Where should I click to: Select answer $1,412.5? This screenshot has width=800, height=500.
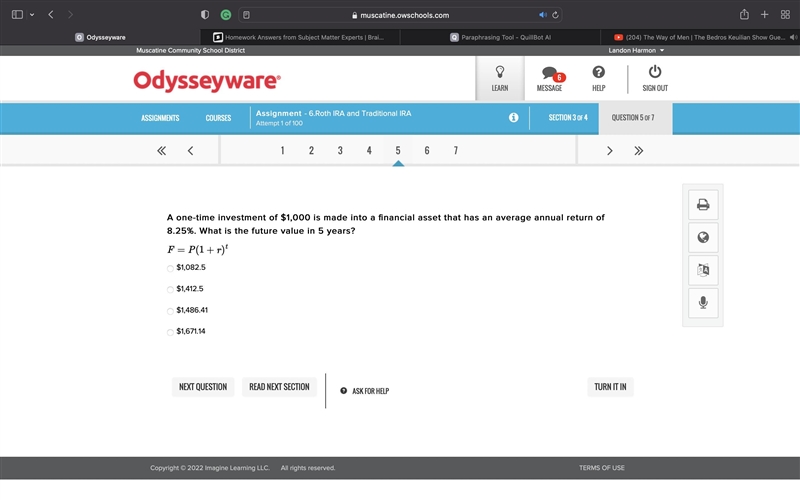click(x=170, y=290)
